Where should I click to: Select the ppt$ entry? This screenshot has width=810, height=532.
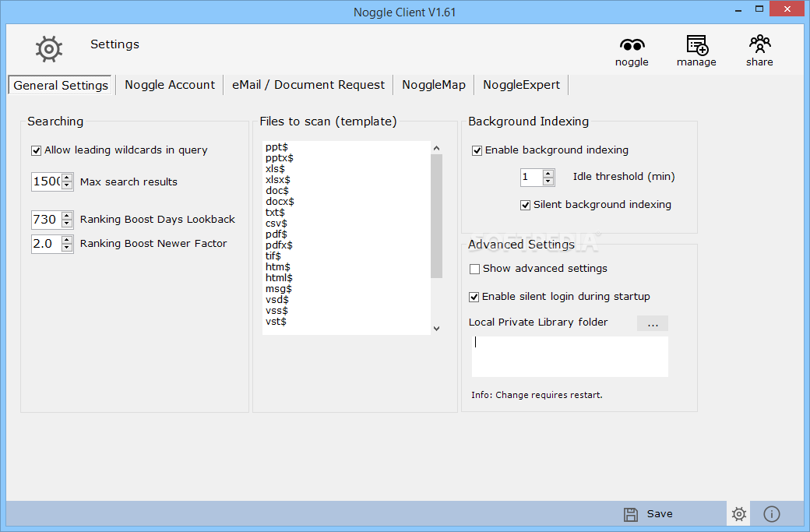click(x=277, y=147)
